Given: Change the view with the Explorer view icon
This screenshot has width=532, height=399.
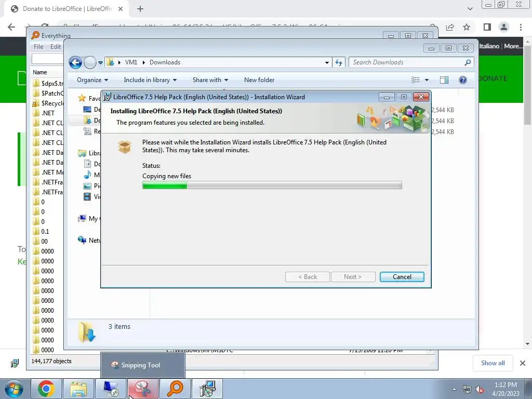Looking at the screenshot, I should (416, 80).
